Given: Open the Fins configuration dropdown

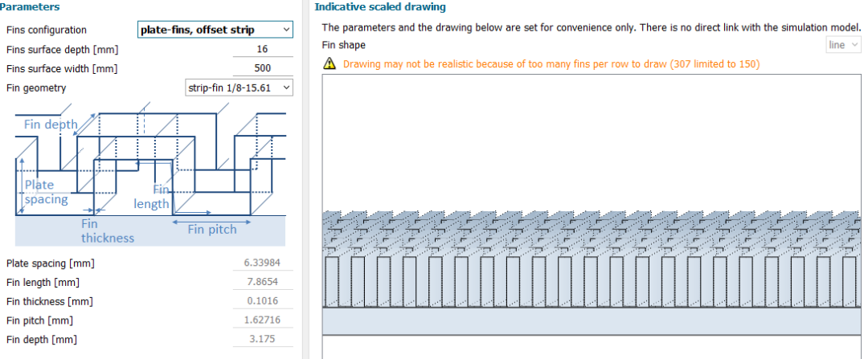Looking at the screenshot, I should 215,30.
